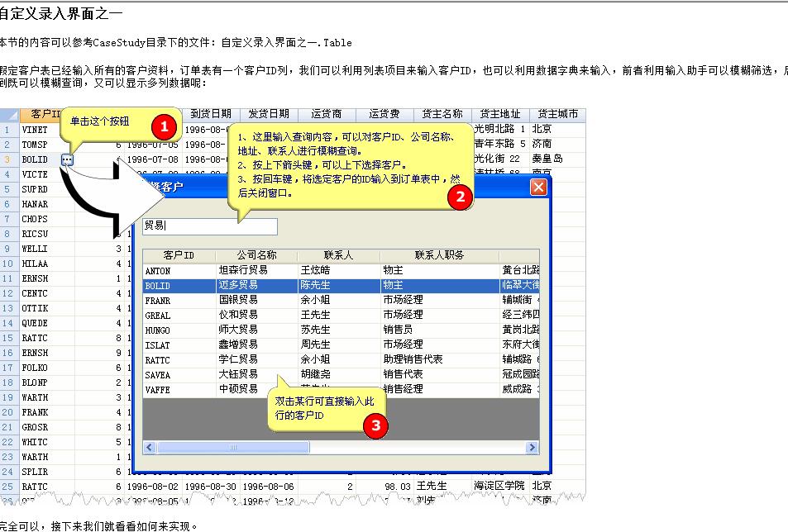Click contact 王炫皓 in dialog

pos(316,270)
